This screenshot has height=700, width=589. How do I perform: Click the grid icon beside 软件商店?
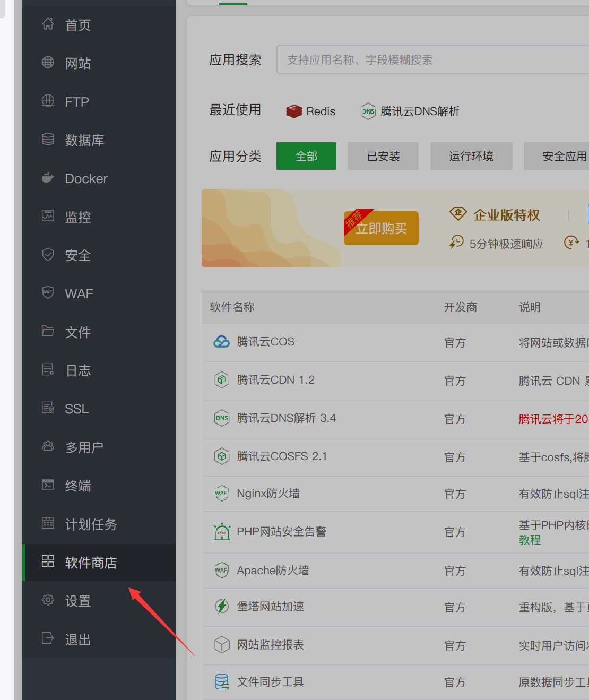click(x=48, y=561)
